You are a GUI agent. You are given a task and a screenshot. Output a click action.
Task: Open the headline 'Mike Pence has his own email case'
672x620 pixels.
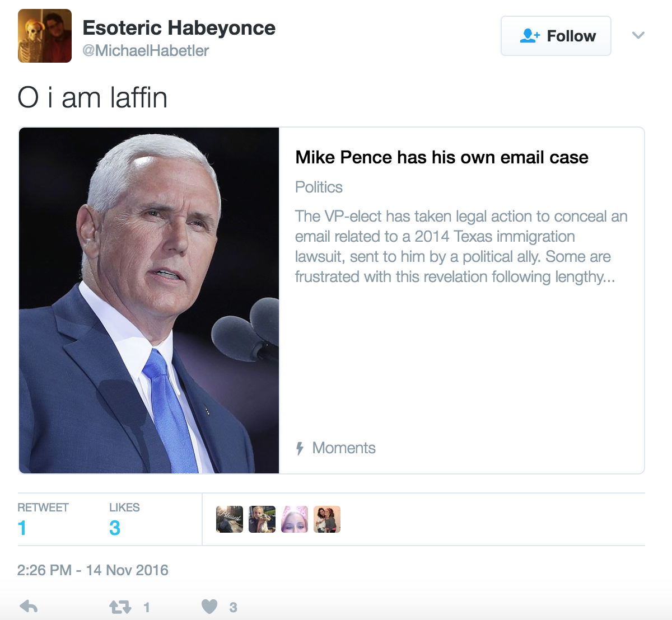[441, 157]
